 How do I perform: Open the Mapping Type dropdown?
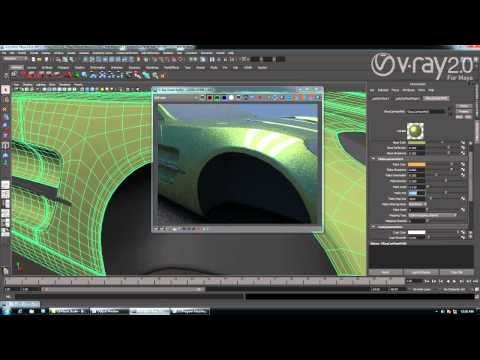click(x=432, y=215)
